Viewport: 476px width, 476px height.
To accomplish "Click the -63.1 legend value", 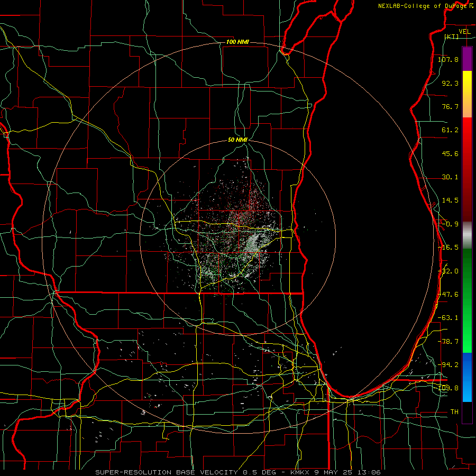I will point(448,318).
